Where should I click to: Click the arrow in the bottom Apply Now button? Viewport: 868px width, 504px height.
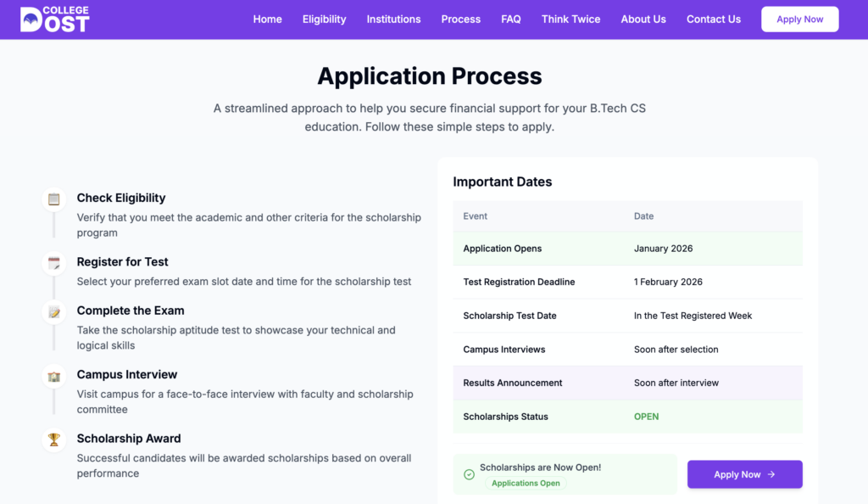click(x=771, y=475)
